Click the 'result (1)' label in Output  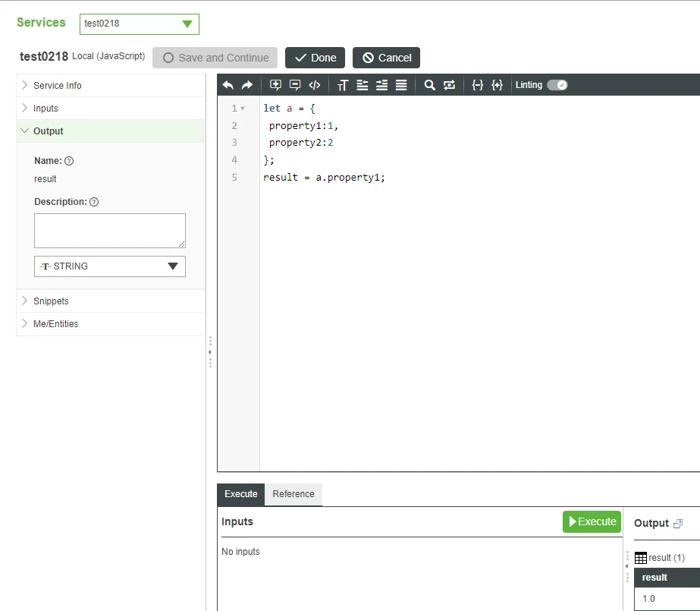coord(667,558)
